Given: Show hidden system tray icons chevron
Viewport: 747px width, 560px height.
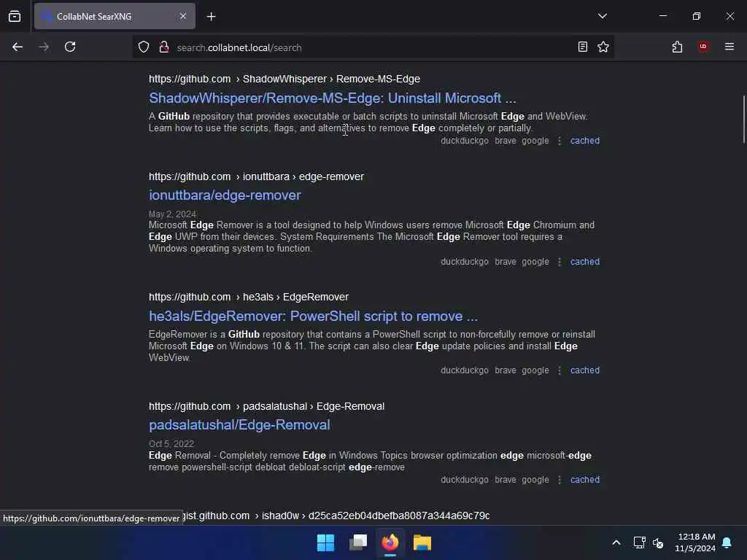Looking at the screenshot, I should (616, 542).
